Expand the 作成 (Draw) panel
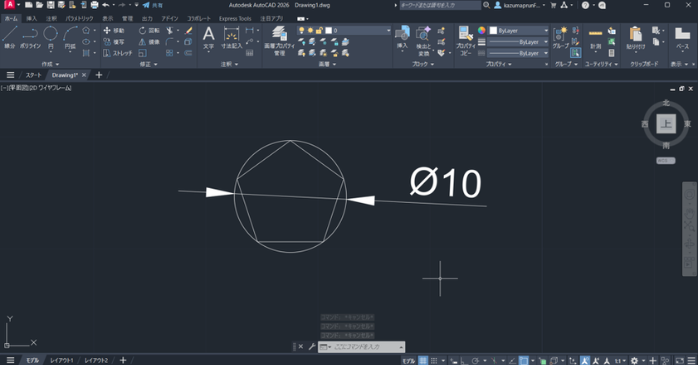Viewport: 698px width, 365px height. [x=50, y=64]
